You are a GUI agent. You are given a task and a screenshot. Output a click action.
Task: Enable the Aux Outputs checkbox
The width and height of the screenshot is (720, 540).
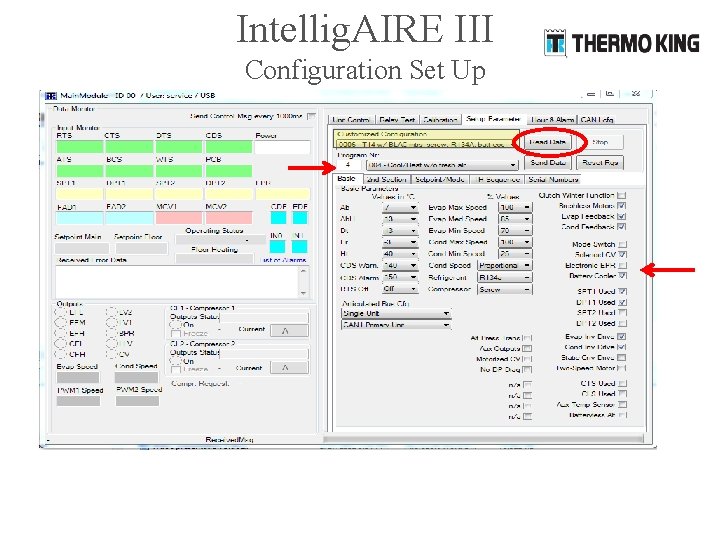tap(527, 349)
